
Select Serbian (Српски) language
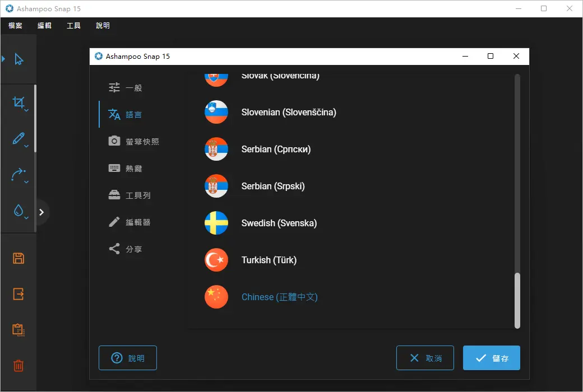point(276,149)
